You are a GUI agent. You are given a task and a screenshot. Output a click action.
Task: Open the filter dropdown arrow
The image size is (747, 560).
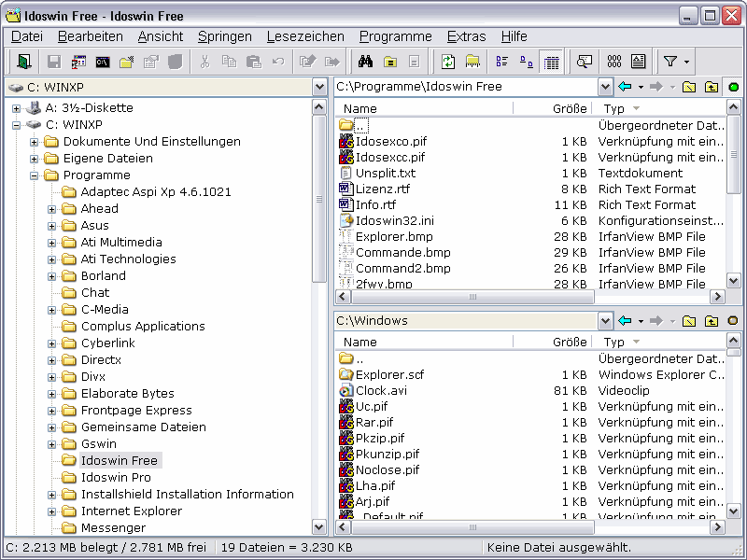(x=686, y=62)
